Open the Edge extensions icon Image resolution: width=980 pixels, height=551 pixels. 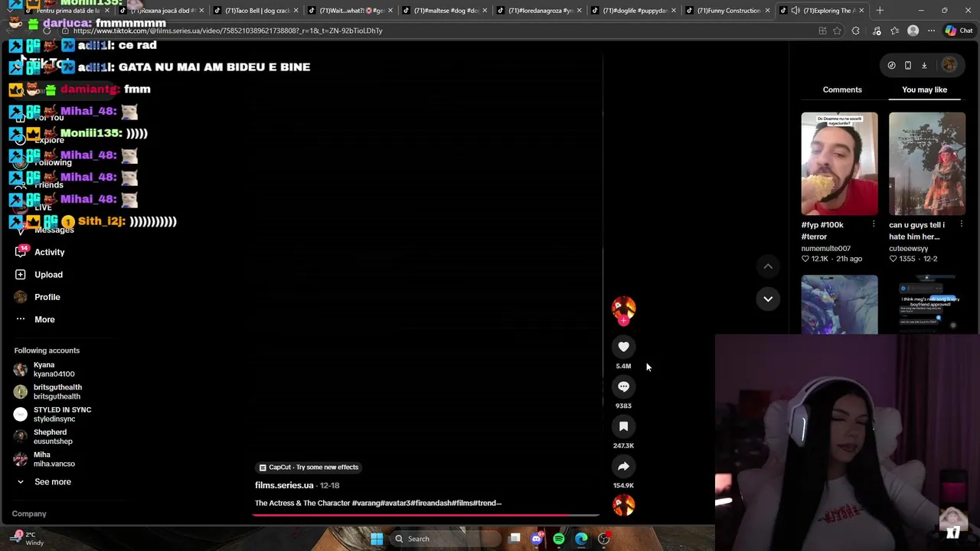855,31
